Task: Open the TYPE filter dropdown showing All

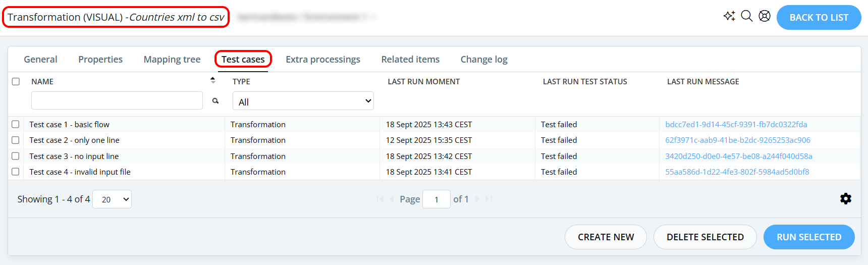Action: tap(303, 101)
